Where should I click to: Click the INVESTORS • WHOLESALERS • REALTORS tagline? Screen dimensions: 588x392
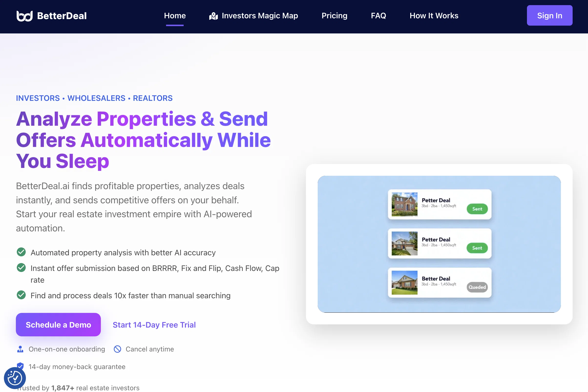pos(94,98)
